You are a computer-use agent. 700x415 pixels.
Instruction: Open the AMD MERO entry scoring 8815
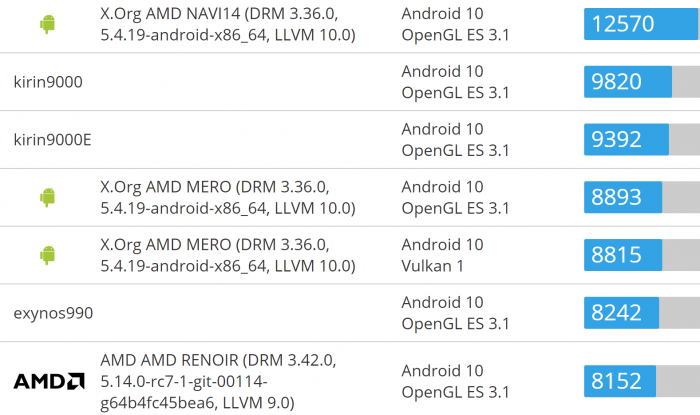228,255
